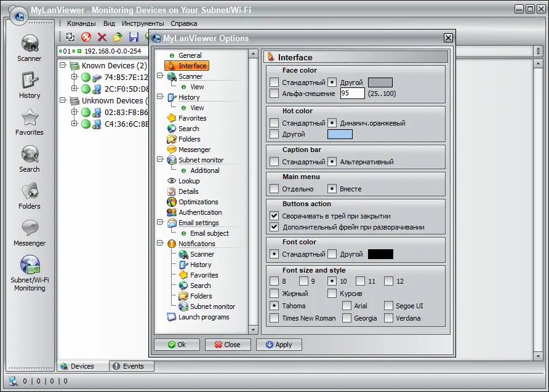
Task: Collapse the Known Devices group
Action: (63, 65)
